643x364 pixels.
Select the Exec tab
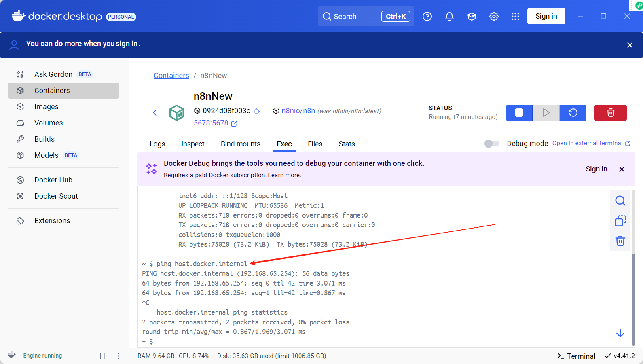click(284, 144)
